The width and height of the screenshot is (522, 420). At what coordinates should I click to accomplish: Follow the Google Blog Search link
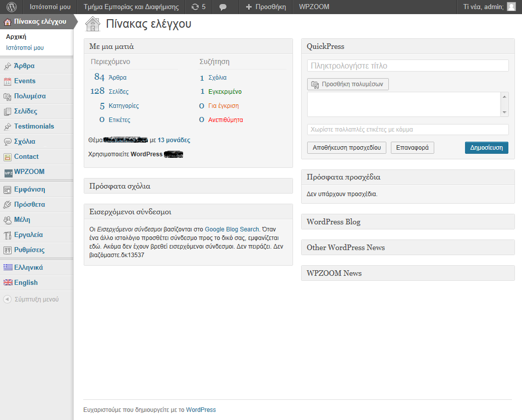pos(231,229)
